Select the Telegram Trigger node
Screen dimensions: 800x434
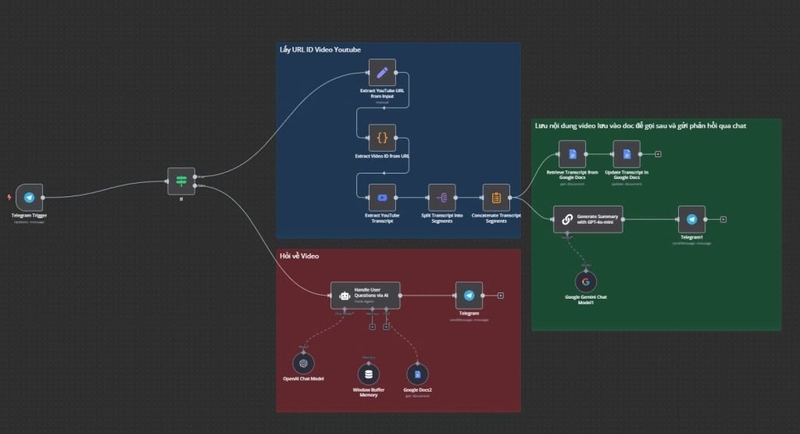tap(29, 197)
